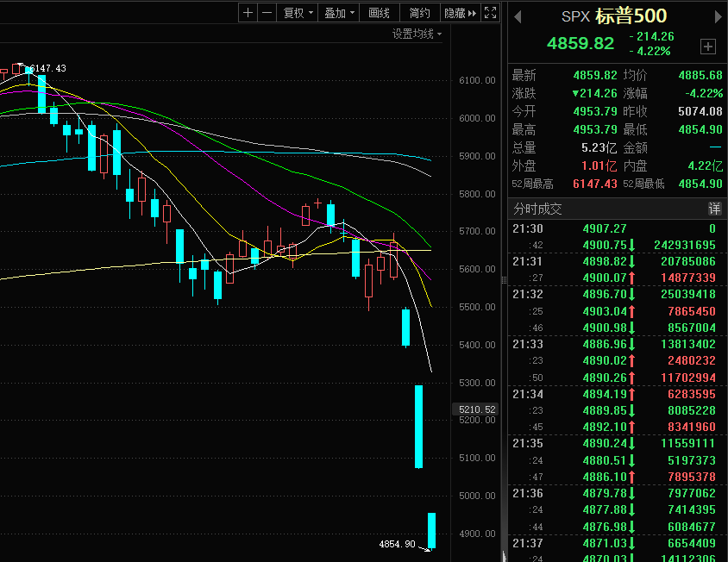Zoom out chart with minus button

tap(267, 13)
